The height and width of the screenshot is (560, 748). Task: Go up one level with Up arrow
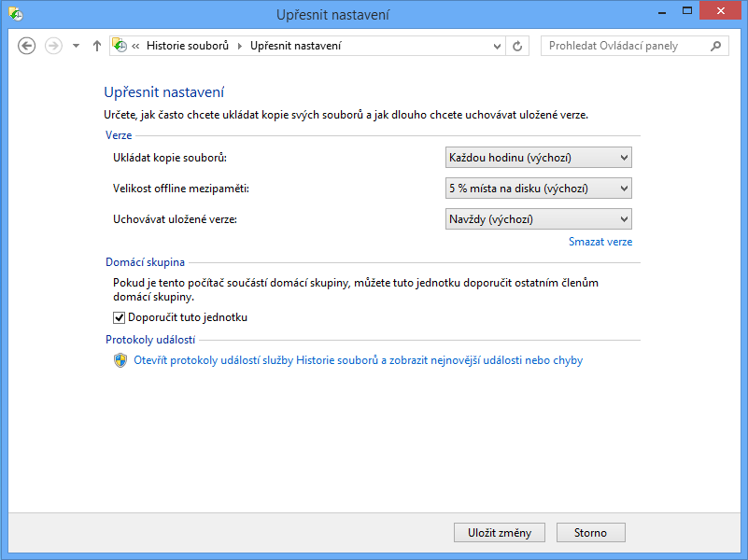point(97,46)
